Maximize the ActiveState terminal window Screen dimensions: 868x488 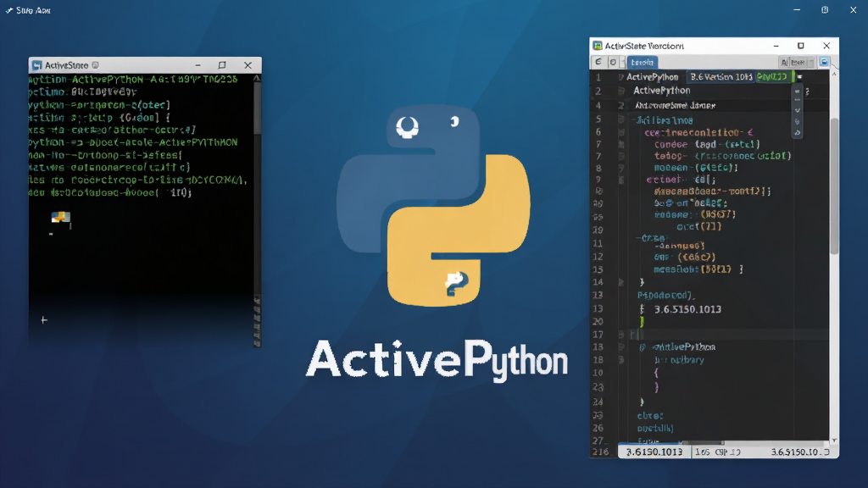point(222,65)
